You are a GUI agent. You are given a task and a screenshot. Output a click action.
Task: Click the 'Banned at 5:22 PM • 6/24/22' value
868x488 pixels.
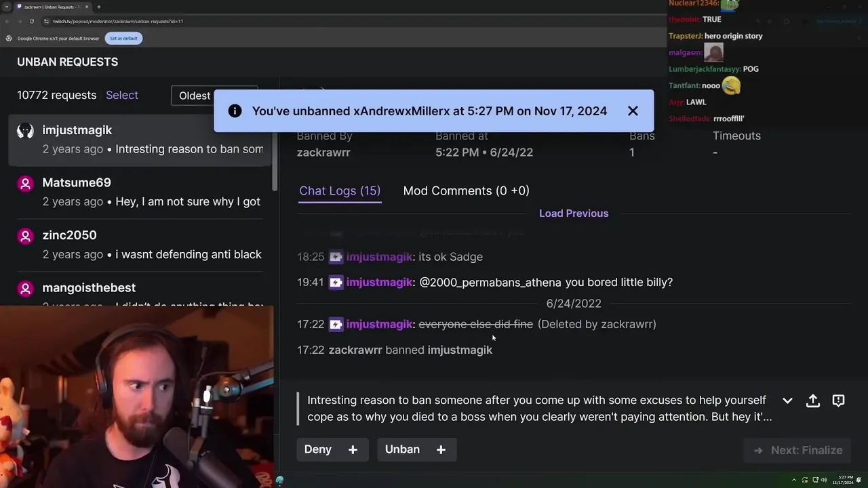point(484,152)
